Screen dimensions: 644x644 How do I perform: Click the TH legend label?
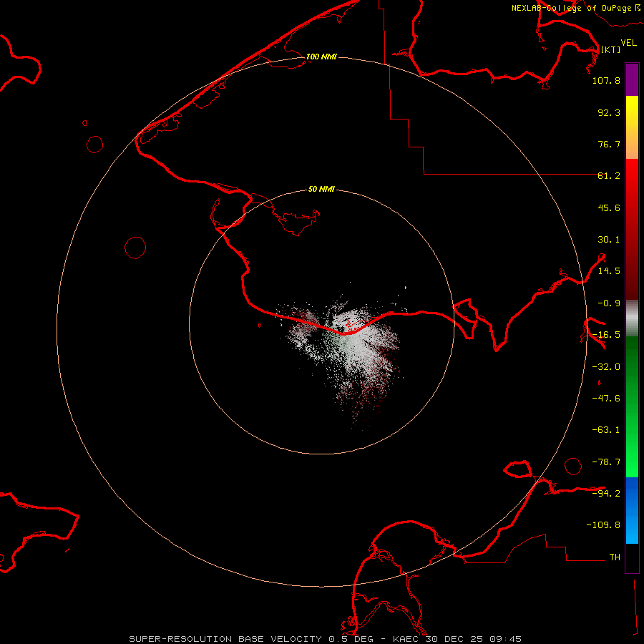pos(615,557)
